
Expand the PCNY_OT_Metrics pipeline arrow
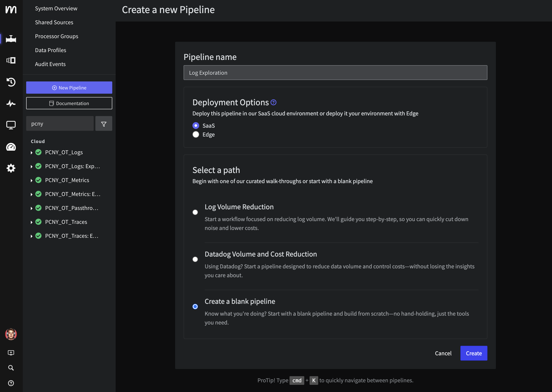(32, 180)
